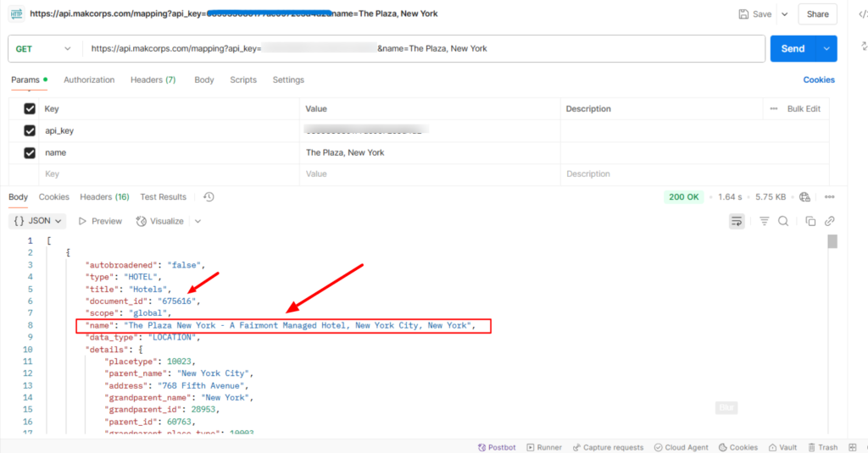This screenshot has width=868, height=453.
Task: Click the network information globe icon
Action: [x=804, y=197]
